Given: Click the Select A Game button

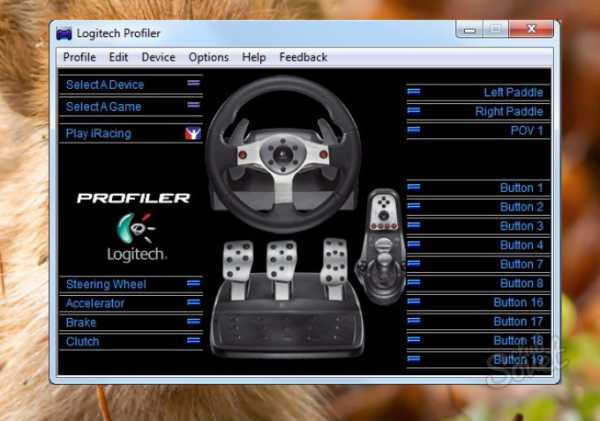Looking at the screenshot, I should click(x=131, y=106).
